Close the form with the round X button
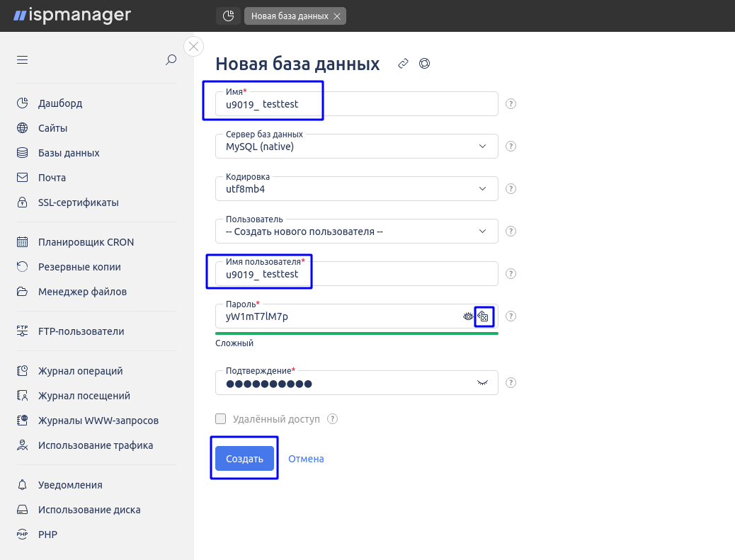This screenshot has width=735, height=560. click(193, 47)
